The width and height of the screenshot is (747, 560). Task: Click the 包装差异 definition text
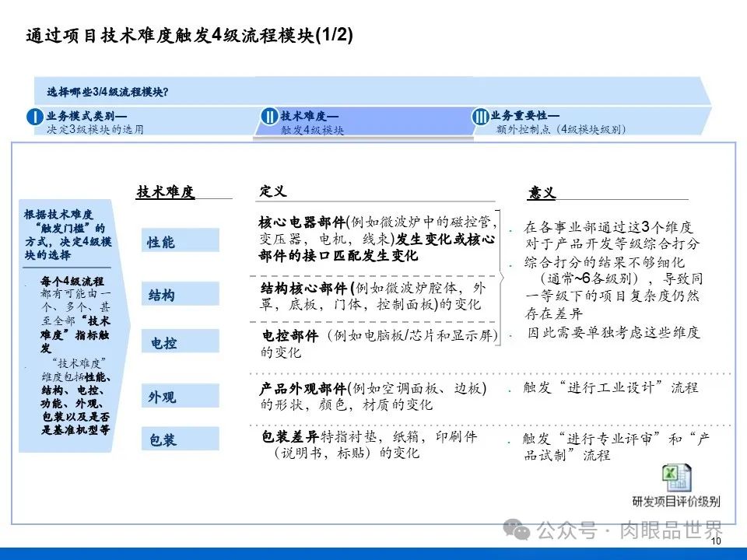[x=369, y=444]
